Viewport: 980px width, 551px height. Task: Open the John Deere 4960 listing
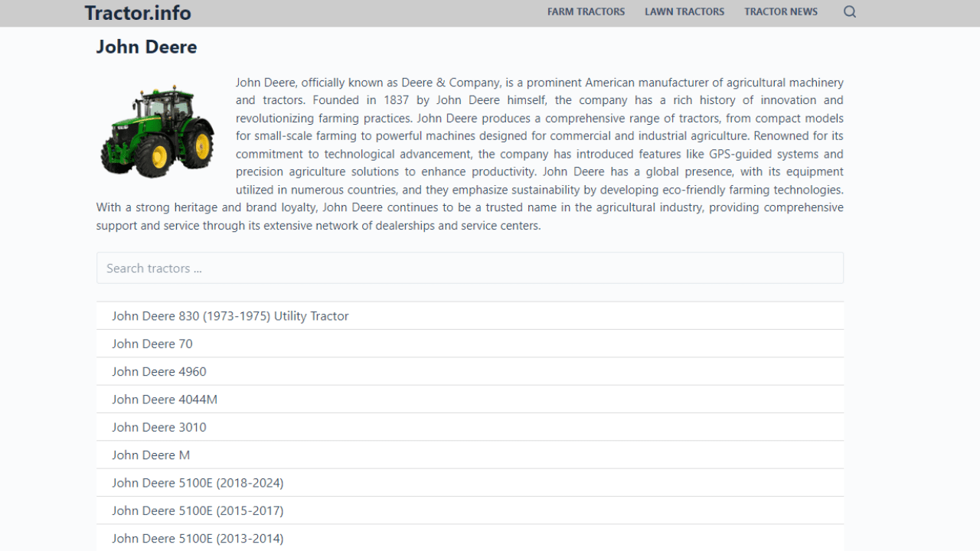[159, 372]
